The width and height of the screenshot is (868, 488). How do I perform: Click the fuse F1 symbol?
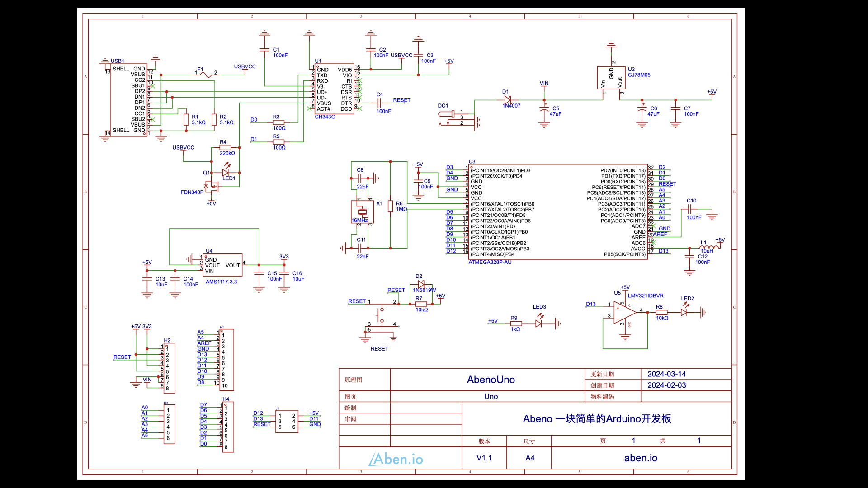(207, 74)
